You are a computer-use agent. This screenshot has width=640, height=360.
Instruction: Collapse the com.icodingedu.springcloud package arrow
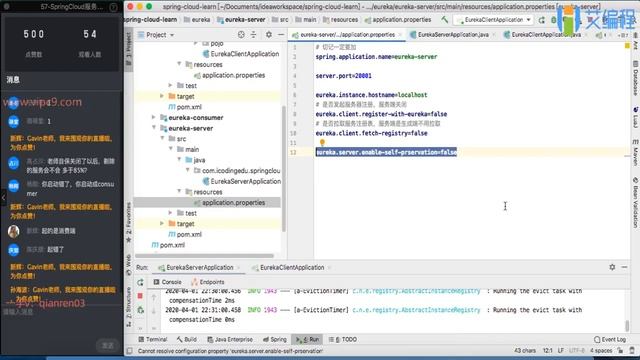188,170
